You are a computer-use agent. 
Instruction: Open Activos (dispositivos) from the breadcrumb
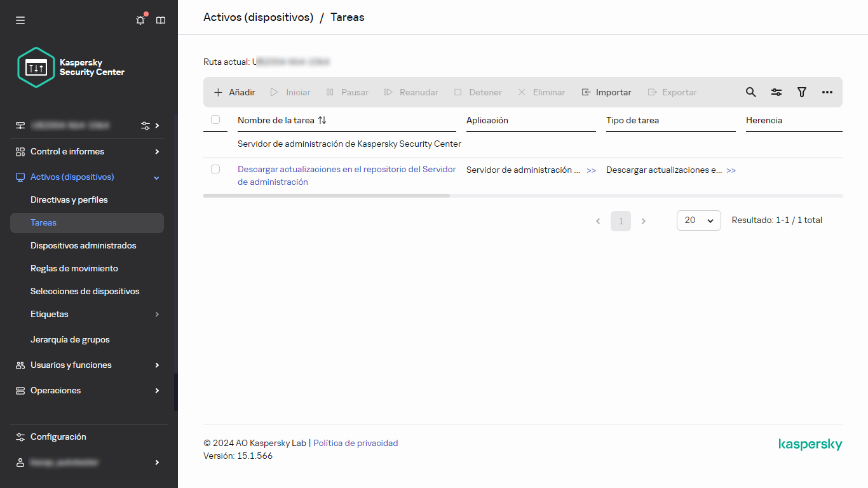click(259, 17)
